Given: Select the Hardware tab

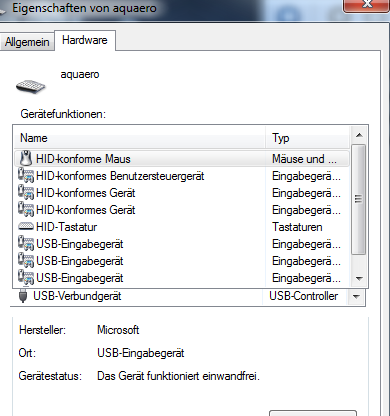Looking at the screenshot, I should click(x=85, y=40).
